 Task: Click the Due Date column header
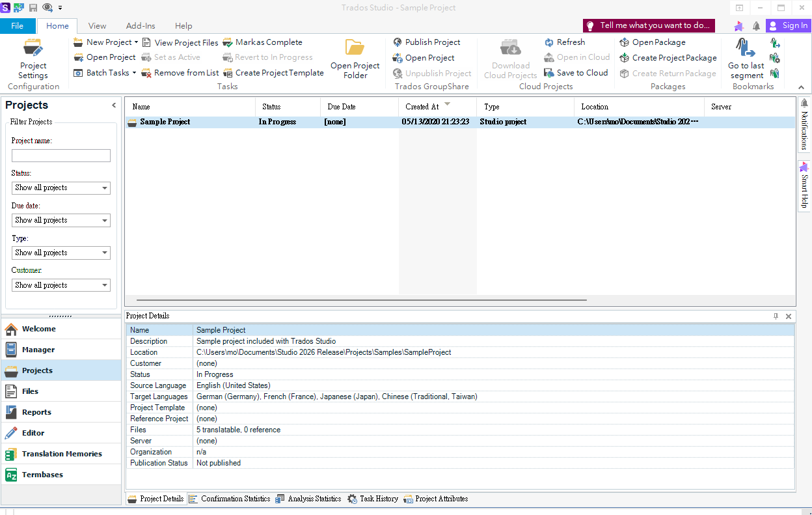coord(360,107)
